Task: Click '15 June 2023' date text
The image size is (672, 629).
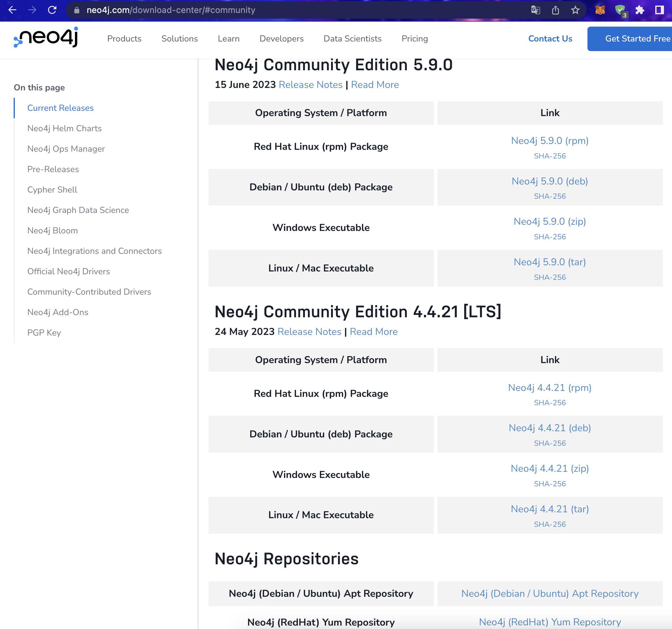Action: pos(245,85)
